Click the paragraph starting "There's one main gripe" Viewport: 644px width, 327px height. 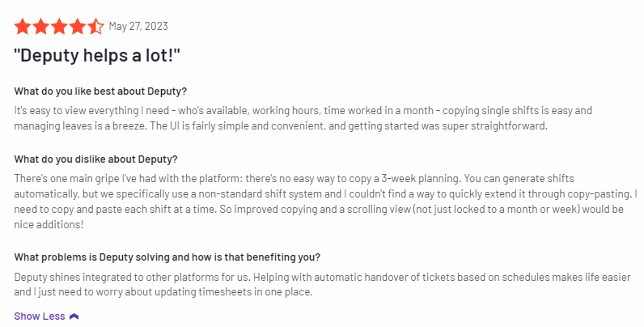[325, 202]
